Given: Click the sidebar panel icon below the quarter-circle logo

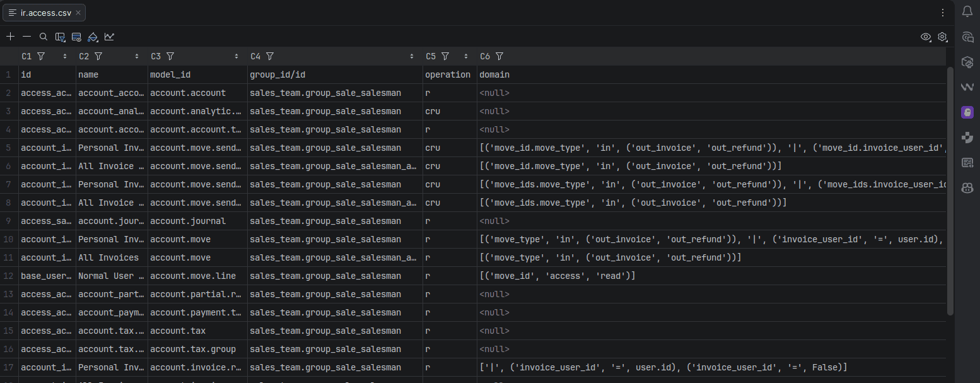Looking at the screenshot, I should pyautogui.click(x=967, y=163).
